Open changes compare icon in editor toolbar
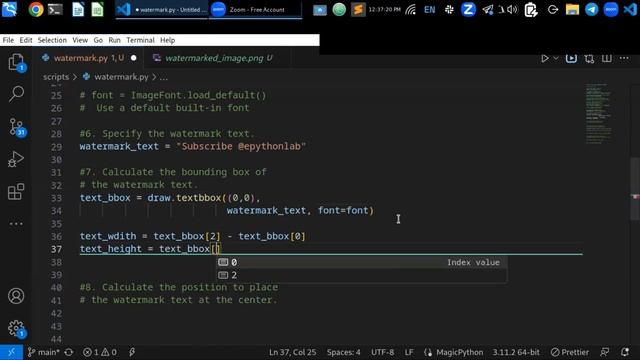Screen dimensions: 640x360 pos(589,59)
